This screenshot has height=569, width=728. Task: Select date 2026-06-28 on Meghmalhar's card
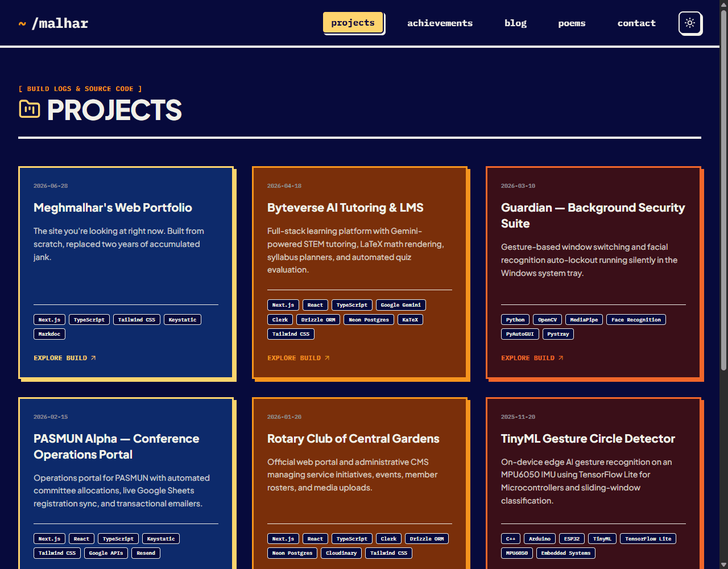point(51,186)
